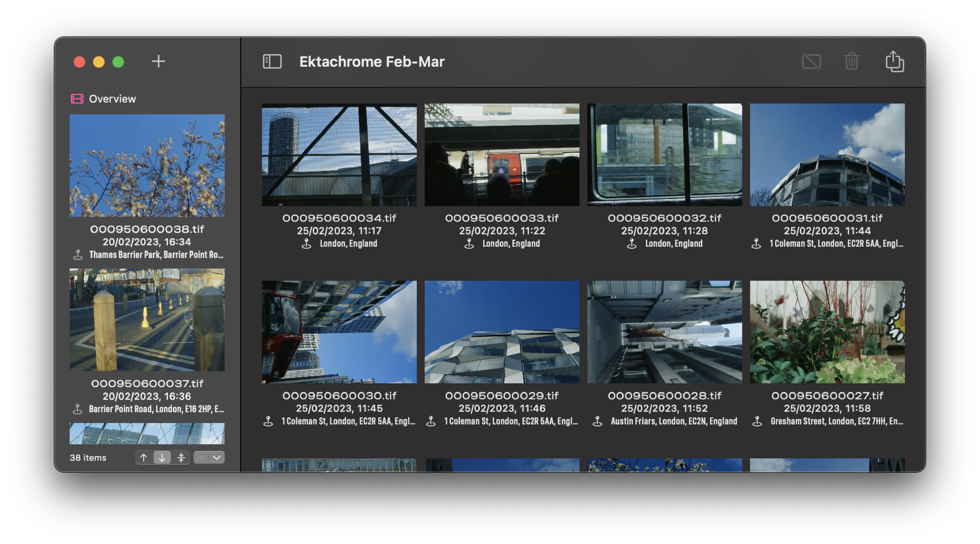
Task: Open glass building photo 000950600031.tif
Action: [827, 155]
